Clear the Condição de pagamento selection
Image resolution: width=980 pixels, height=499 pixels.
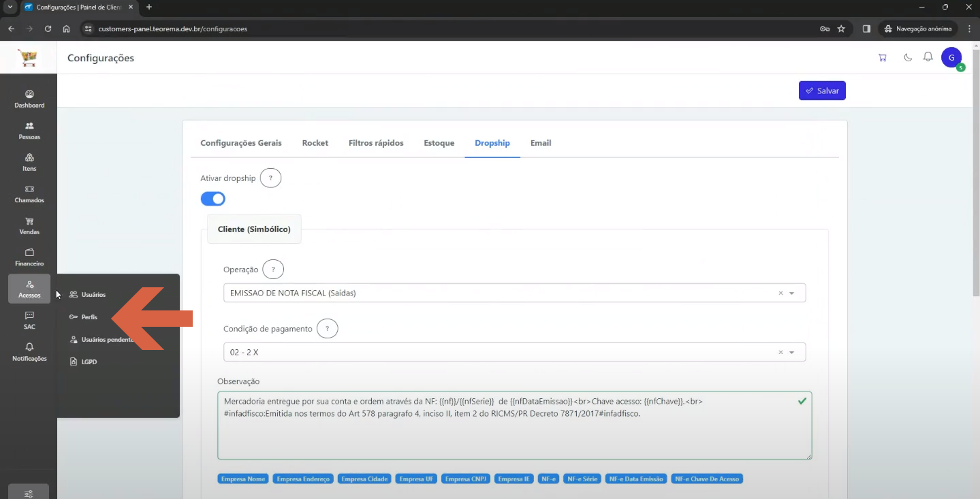(780, 353)
